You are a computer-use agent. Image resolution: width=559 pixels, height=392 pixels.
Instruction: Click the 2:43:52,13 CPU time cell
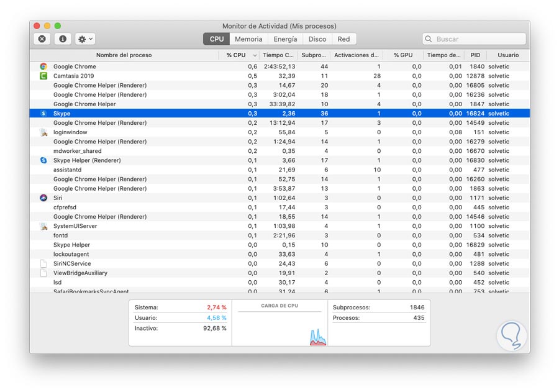[279, 66]
